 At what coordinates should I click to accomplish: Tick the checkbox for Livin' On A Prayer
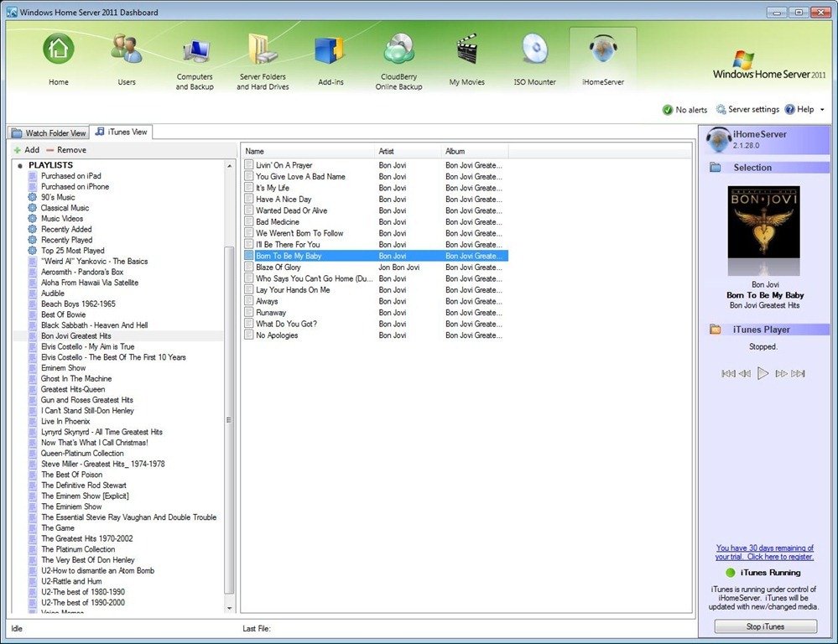(248, 164)
